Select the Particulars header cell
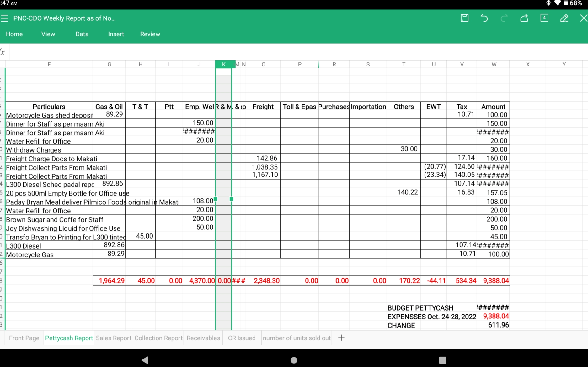588x367 pixels. (49, 107)
